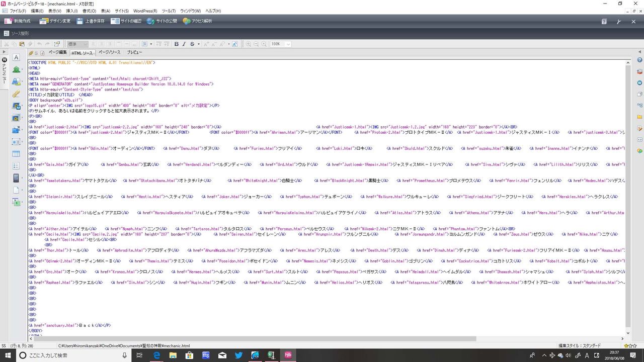Click the layout container sidebar icon
Screen dimensions: 644x362
16,142
